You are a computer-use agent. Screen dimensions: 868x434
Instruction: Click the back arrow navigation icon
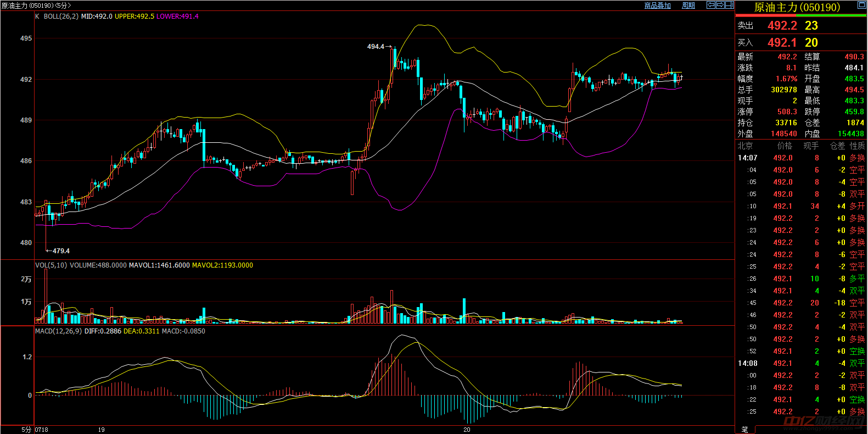pyautogui.click(x=711, y=5)
